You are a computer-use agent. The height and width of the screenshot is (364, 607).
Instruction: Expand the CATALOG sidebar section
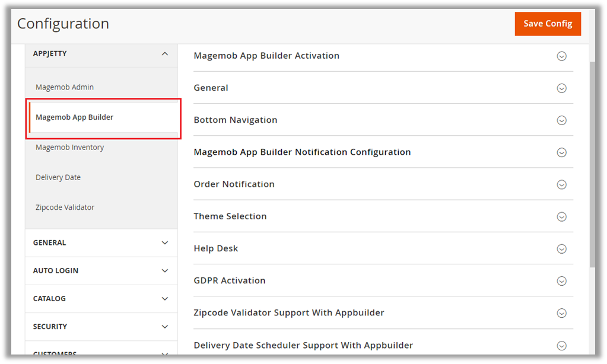pos(164,299)
